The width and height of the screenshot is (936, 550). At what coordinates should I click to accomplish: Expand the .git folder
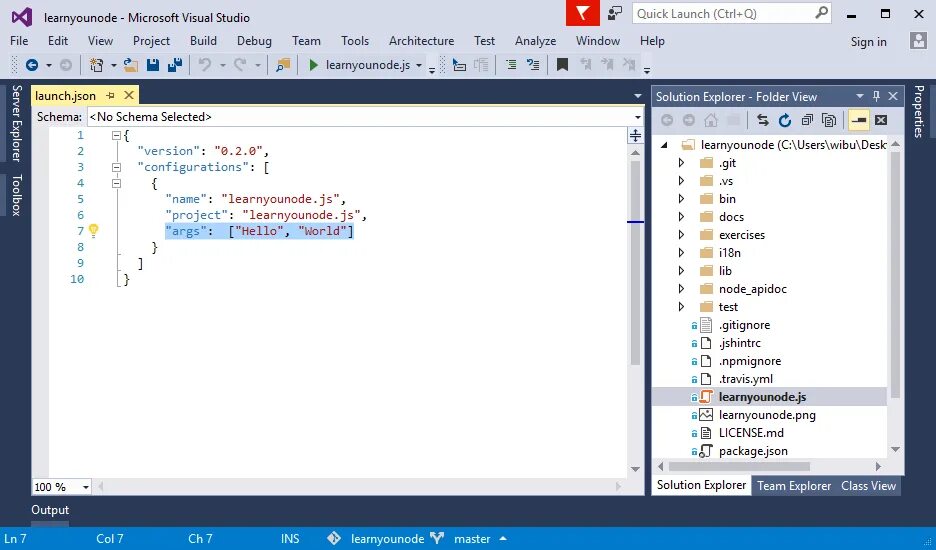point(681,163)
